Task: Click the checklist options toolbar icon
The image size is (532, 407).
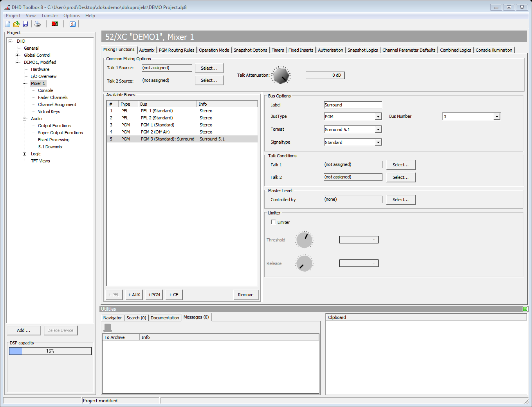Action: 72,24
